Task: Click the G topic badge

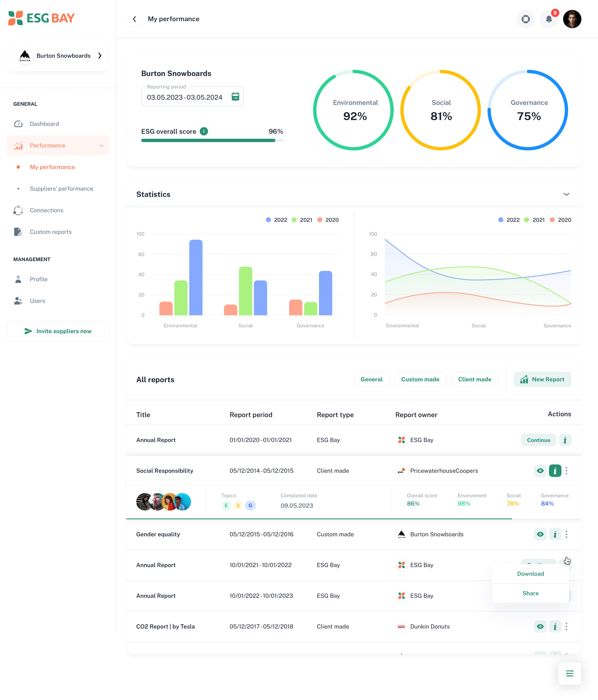Action: point(250,505)
